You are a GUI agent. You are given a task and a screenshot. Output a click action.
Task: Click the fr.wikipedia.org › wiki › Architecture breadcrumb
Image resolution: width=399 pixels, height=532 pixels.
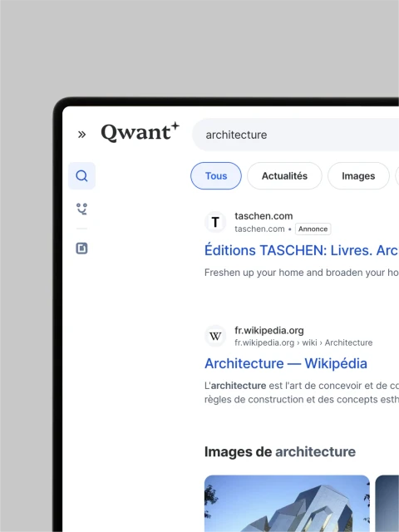tap(303, 342)
